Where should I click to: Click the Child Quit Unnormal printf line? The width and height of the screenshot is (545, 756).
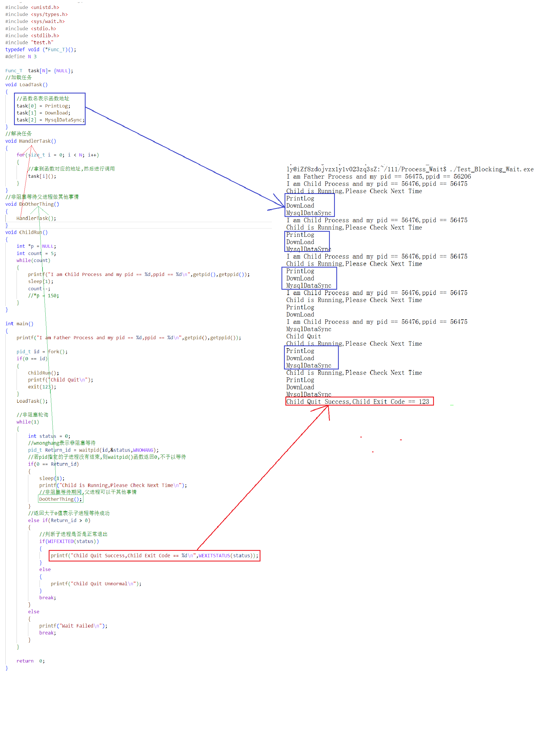96,583
